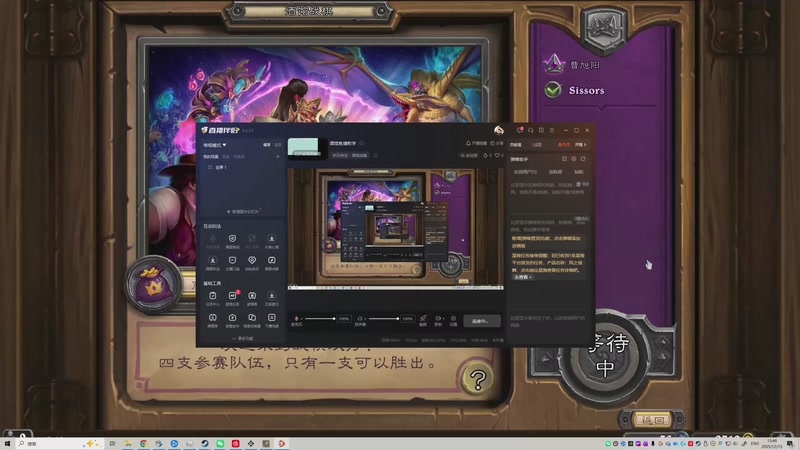Switch to the 在线用户 tab
Image resolution: width=800 pixels, height=450 pixels.
[x=525, y=172]
